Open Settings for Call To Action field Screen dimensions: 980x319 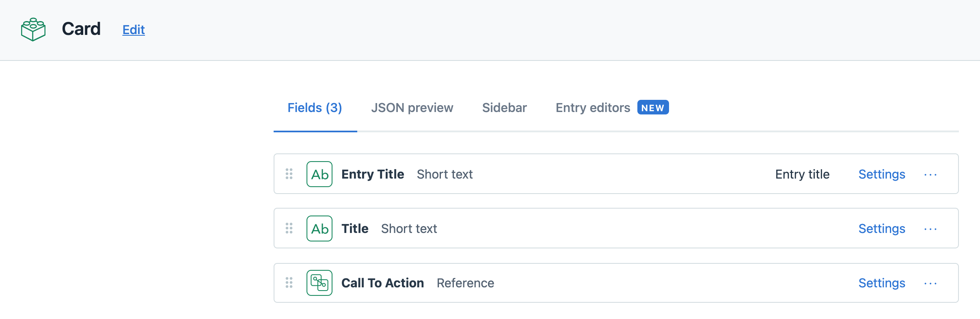click(882, 283)
